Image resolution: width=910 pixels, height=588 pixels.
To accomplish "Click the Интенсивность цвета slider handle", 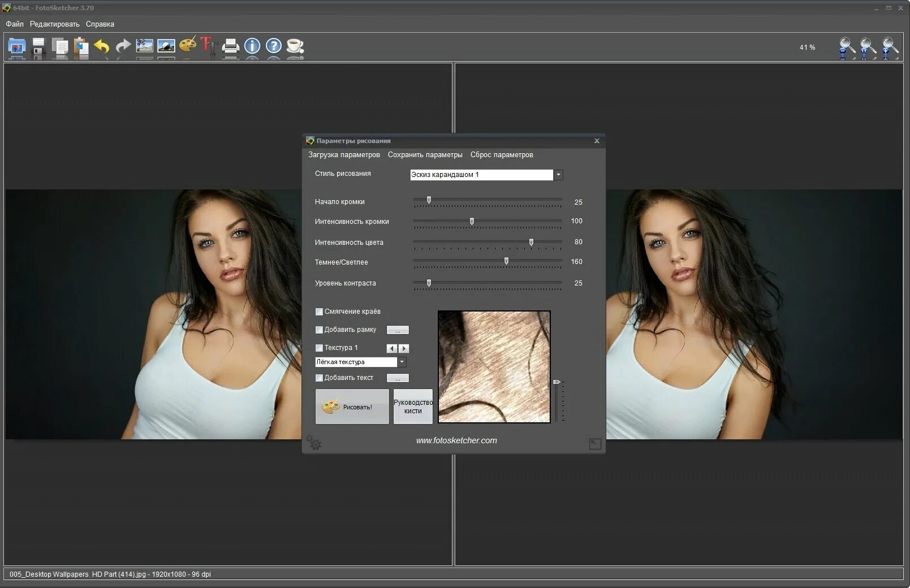I will 531,242.
